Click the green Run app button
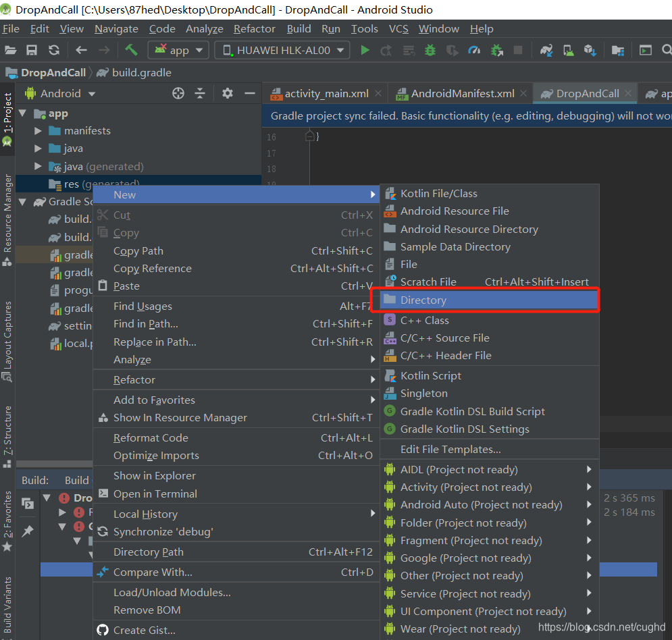 click(365, 50)
